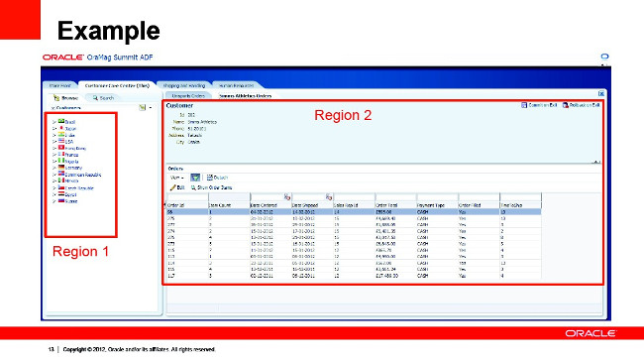Expand the India tree node
This screenshot has height=362, width=644.
click(x=54, y=135)
